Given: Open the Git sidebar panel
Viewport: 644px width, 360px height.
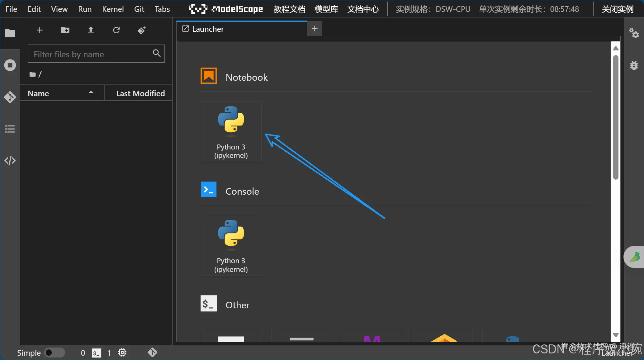Looking at the screenshot, I should tap(10, 97).
